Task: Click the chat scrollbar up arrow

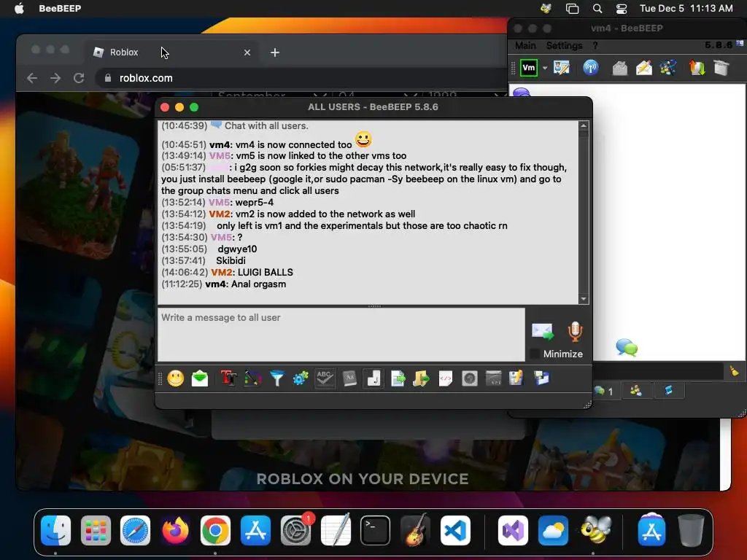Action: pyautogui.click(x=584, y=125)
